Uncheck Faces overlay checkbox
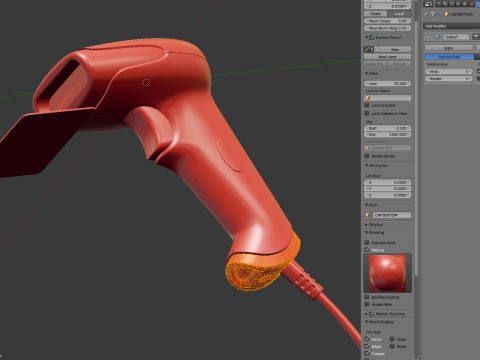The image size is (480, 360). click(367, 339)
